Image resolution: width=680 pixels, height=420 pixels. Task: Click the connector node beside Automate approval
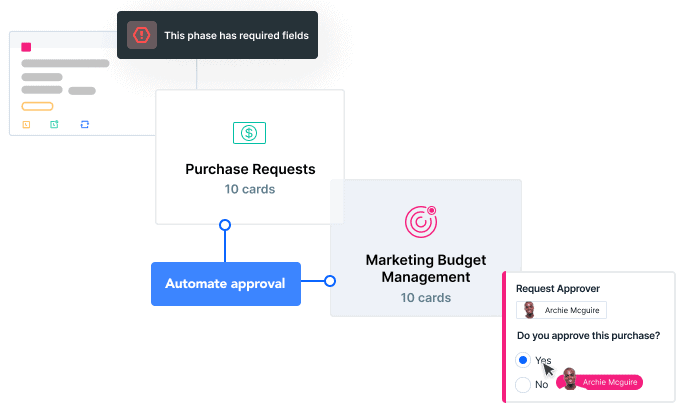(x=330, y=281)
